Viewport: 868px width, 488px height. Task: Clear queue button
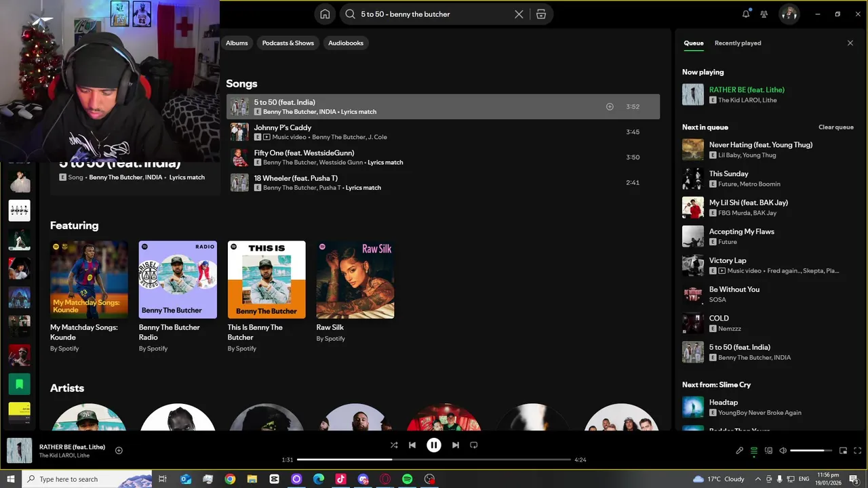click(x=836, y=127)
